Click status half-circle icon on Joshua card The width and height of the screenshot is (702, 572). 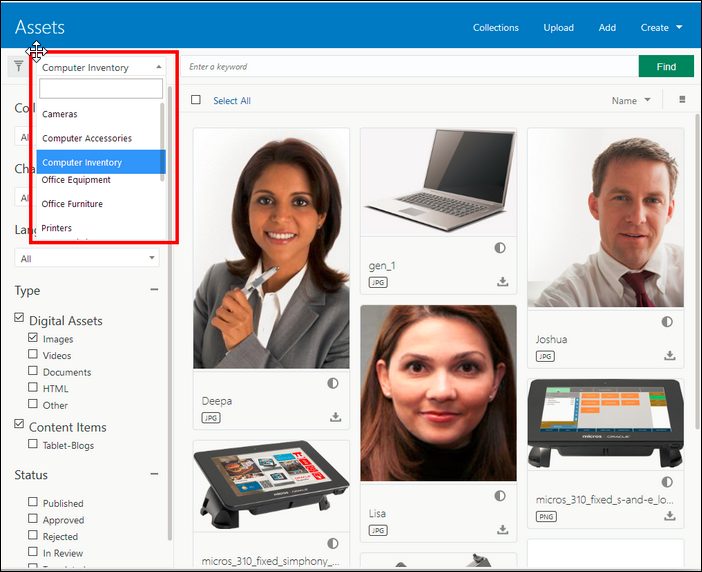coord(667,321)
